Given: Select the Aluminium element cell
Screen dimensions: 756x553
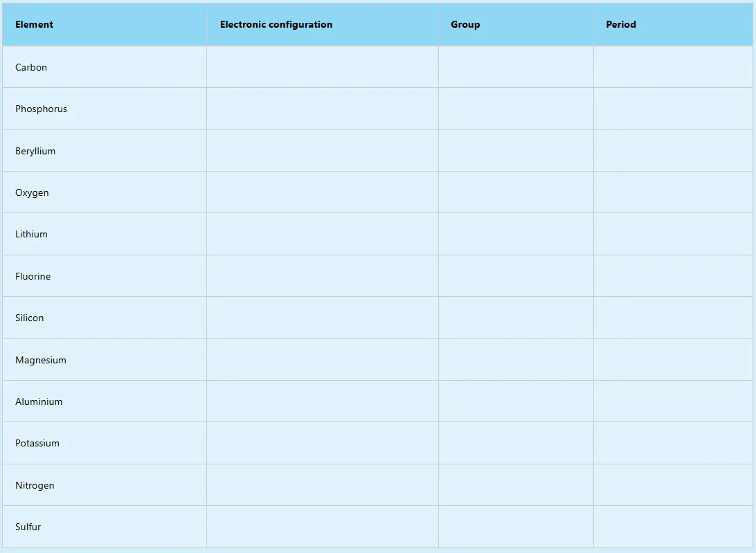Looking at the screenshot, I should [105, 401].
